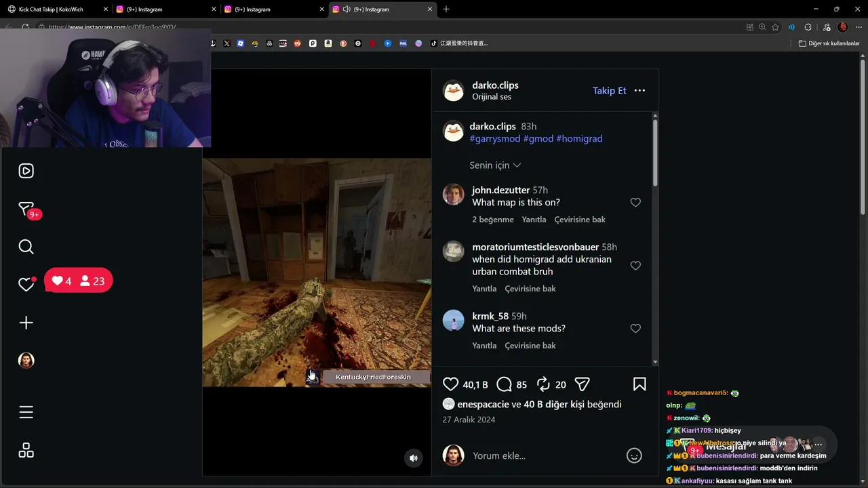The height and width of the screenshot is (488, 868).
Task: Like the darko.clips post
Action: tap(451, 384)
